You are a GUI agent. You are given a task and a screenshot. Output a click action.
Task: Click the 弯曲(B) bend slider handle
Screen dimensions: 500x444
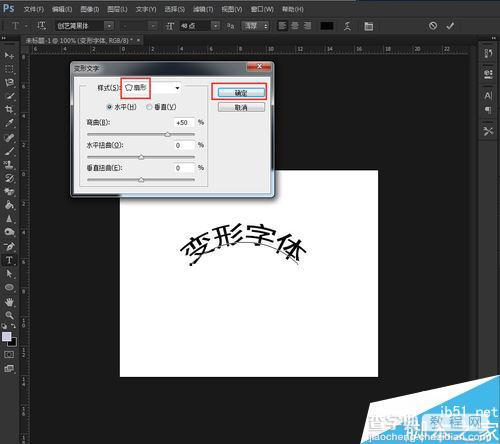click(x=167, y=134)
